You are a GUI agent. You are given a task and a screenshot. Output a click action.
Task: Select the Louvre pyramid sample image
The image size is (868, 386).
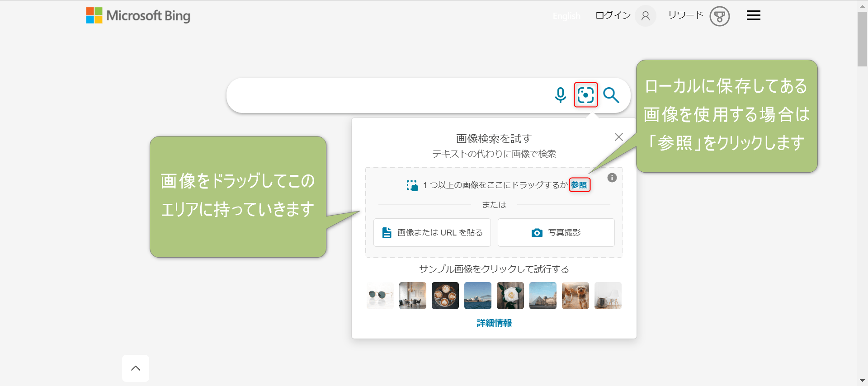tap(543, 296)
